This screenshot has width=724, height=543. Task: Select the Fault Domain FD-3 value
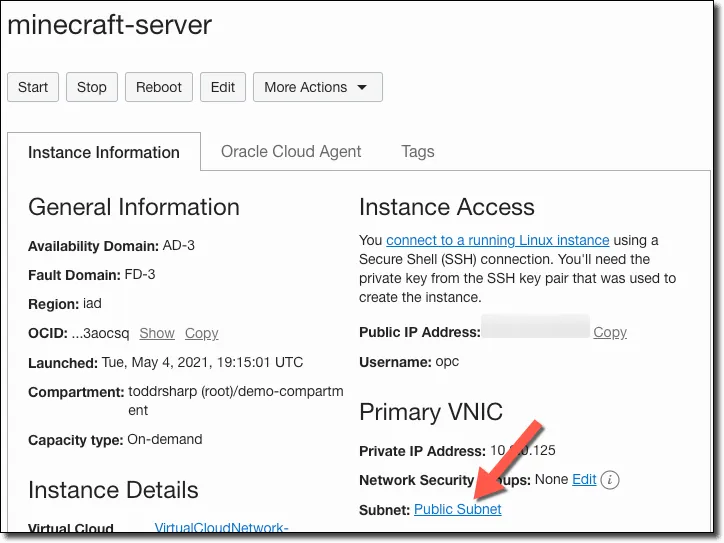coord(140,274)
